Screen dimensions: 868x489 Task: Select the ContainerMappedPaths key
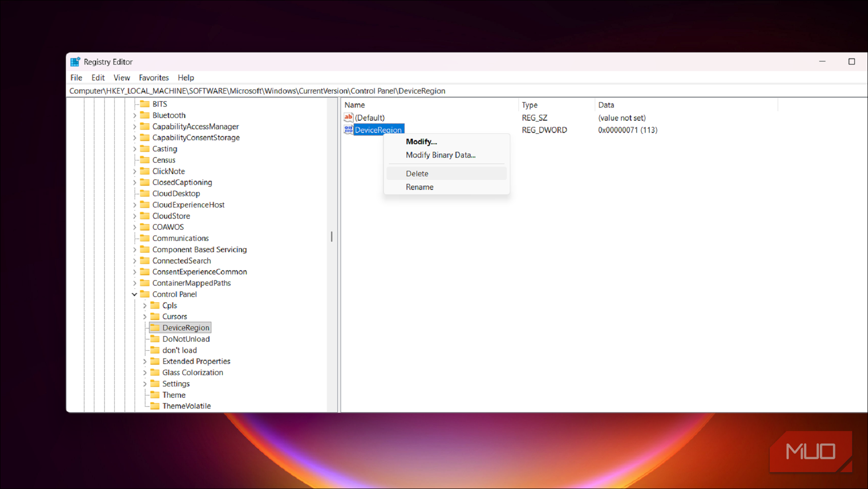coord(191,283)
